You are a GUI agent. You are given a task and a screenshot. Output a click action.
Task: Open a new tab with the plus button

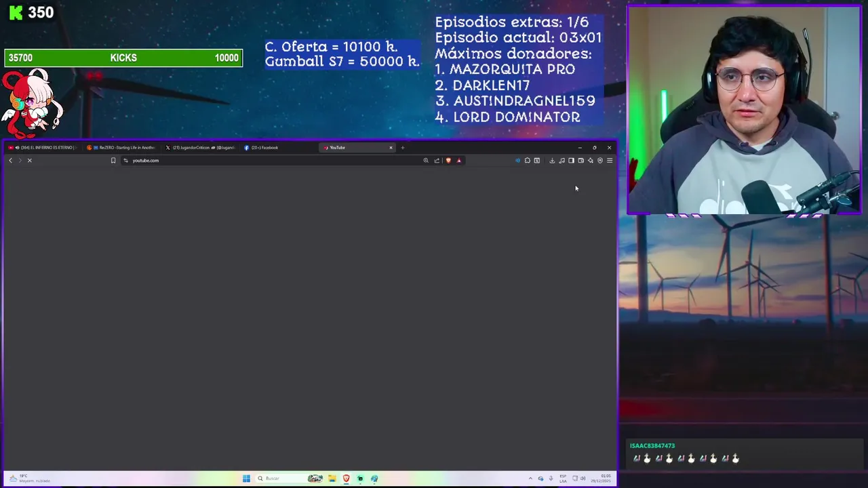(403, 148)
